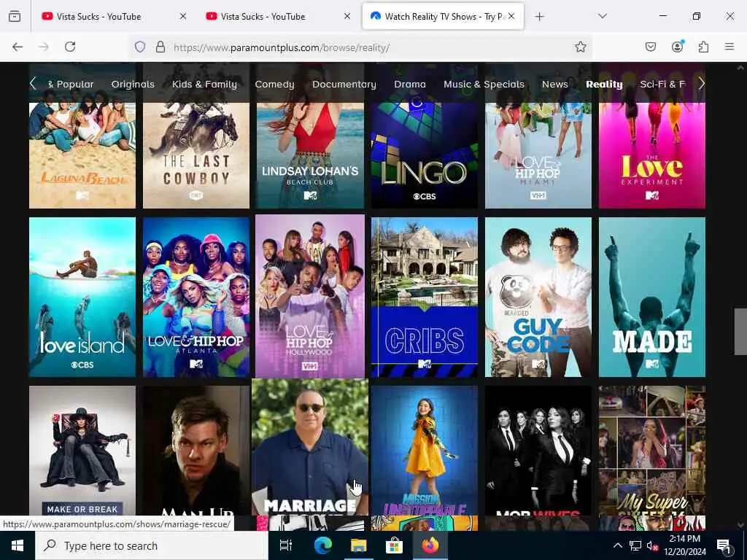The image size is (747, 560).
Task: Select the Watch Reality TV Shows tab
Action: 443,16
